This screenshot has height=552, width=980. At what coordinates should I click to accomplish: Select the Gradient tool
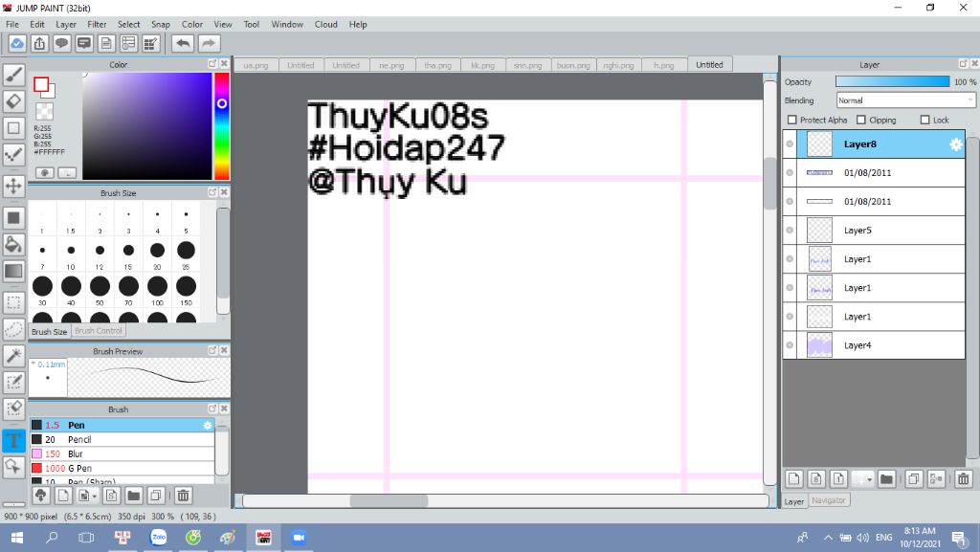point(13,271)
